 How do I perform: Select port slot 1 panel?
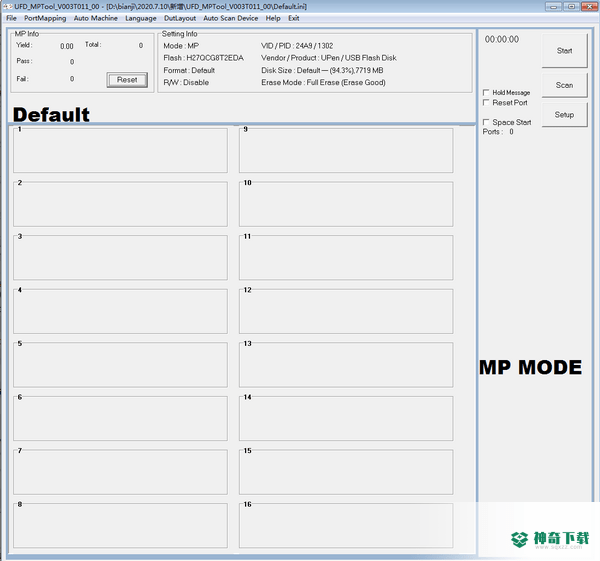click(x=120, y=150)
